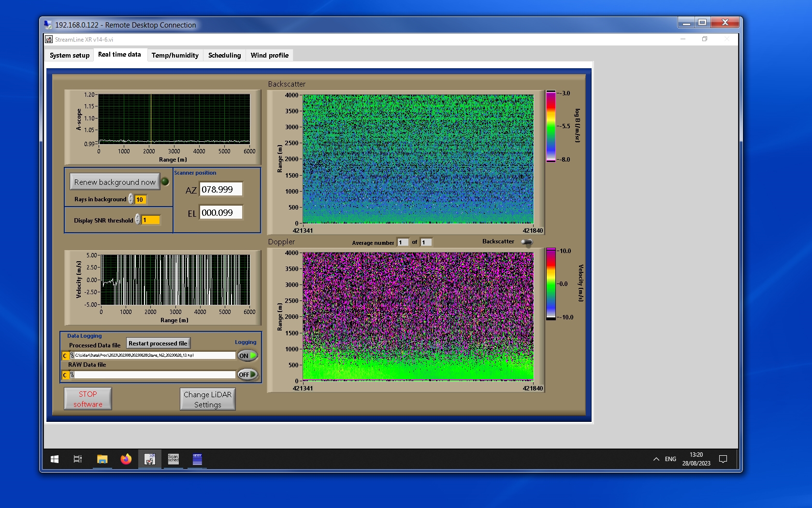Click the Display SNR threshold stepper arrows
The height and width of the screenshot is (508, 812).
138,220
